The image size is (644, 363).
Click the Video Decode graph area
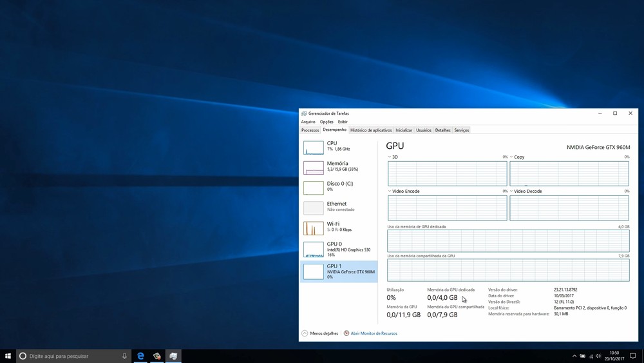569,208
